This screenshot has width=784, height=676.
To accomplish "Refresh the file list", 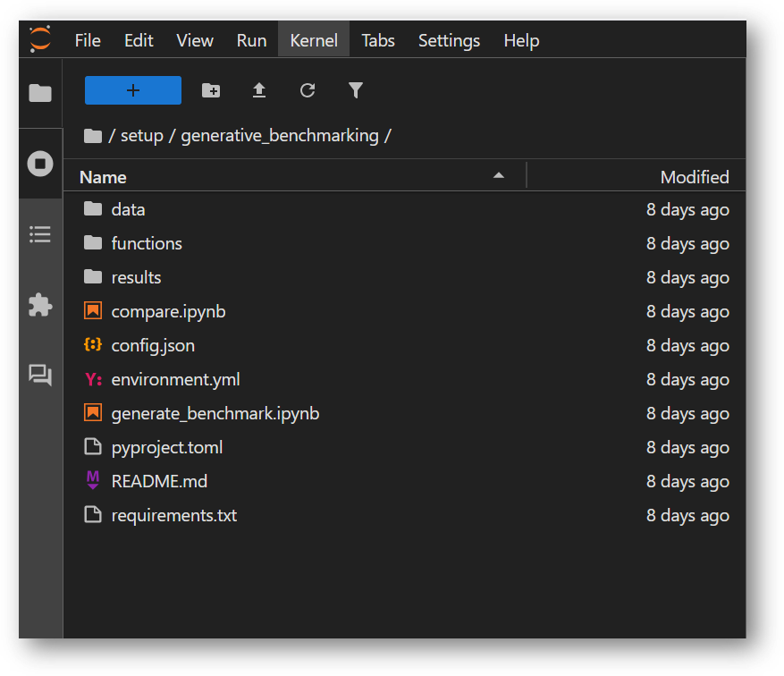I will coord(308,90).
